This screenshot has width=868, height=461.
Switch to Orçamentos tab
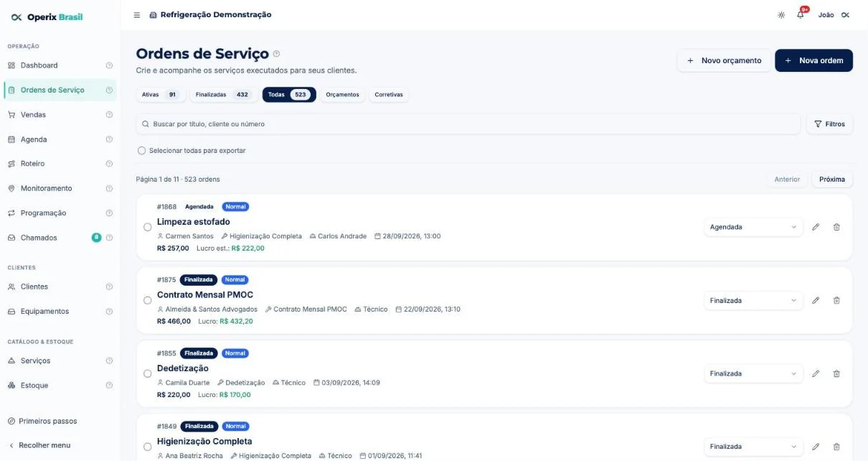click(x=342, y=95)
